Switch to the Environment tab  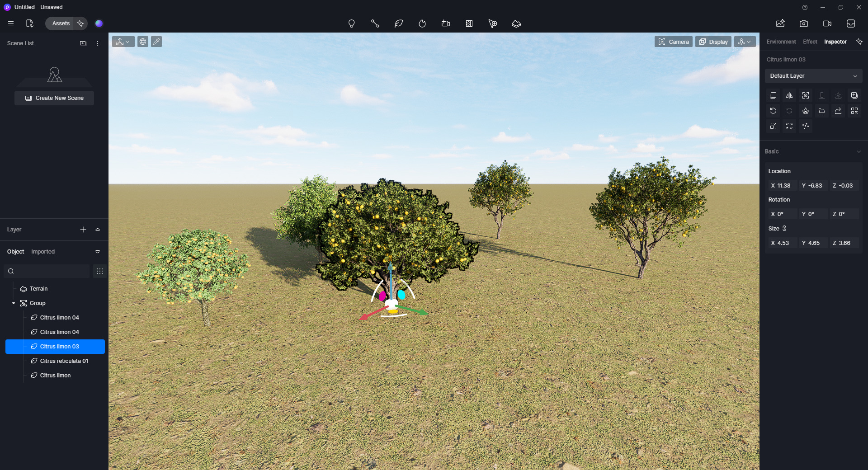point(781,42)
